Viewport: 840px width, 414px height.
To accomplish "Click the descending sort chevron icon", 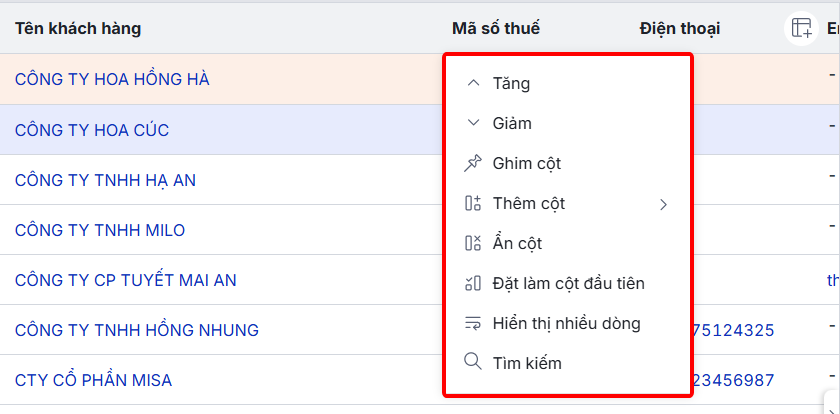I will click(x=473, y=124).
